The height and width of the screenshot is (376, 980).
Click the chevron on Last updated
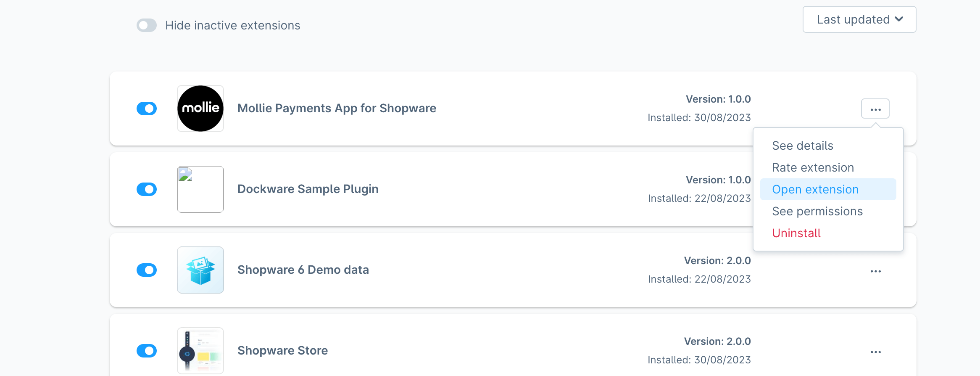click(x=899, y=19)
